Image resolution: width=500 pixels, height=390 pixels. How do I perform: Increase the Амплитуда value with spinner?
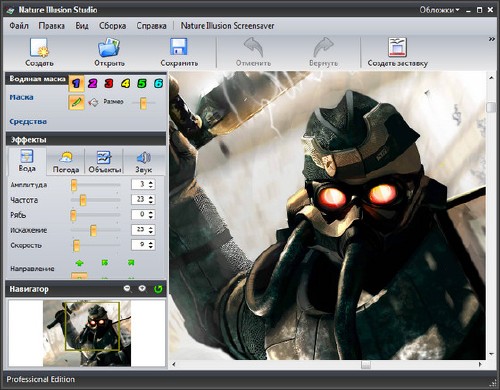tap(151, 182)
